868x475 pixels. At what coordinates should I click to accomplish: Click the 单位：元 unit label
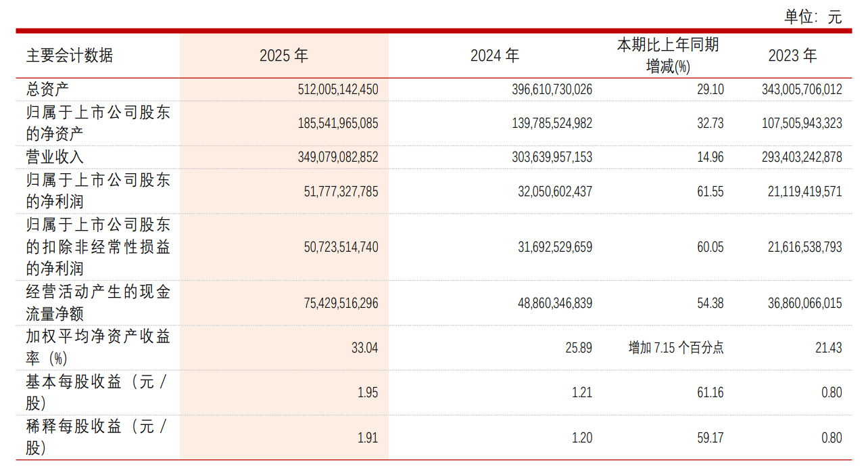[813, 17]
